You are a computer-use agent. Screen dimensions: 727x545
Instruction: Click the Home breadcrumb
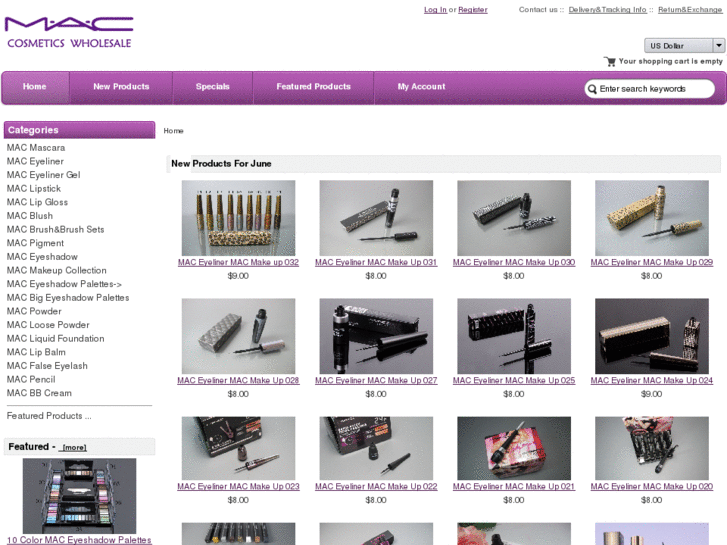click(173, 131)
